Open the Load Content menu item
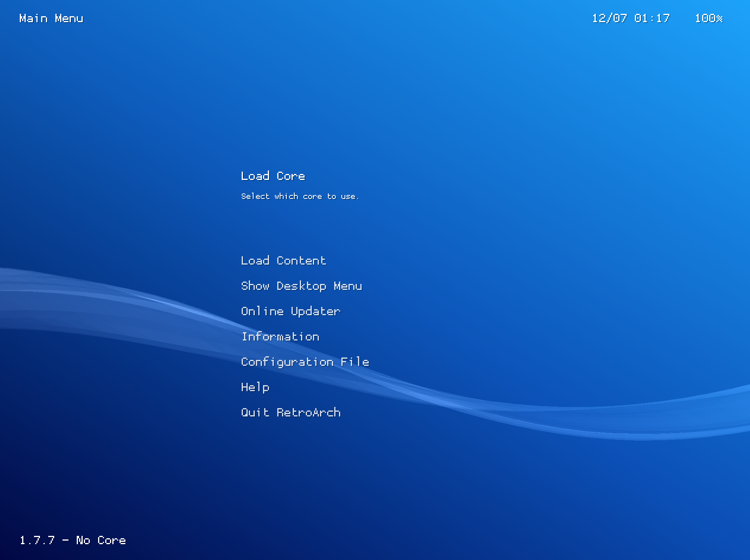 click(x=284, y=261)
